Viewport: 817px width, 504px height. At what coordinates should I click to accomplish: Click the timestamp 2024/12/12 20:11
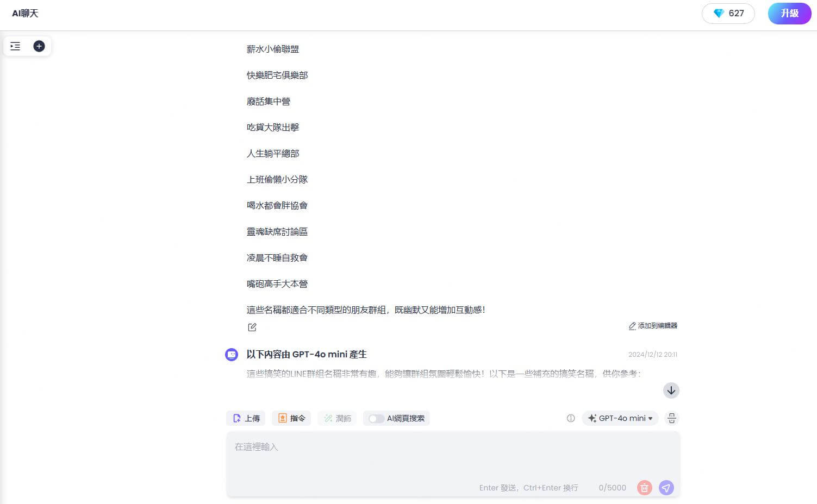point(653,355)
